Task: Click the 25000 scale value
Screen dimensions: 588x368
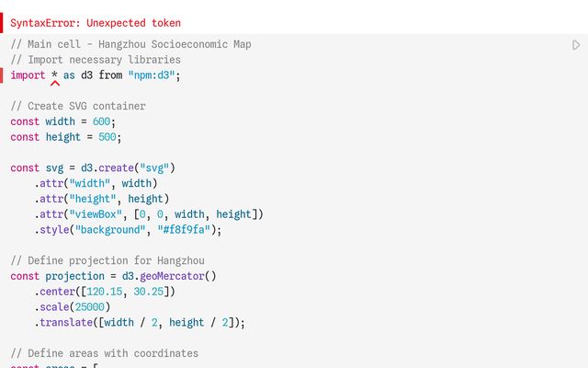Action: [90, 307]
